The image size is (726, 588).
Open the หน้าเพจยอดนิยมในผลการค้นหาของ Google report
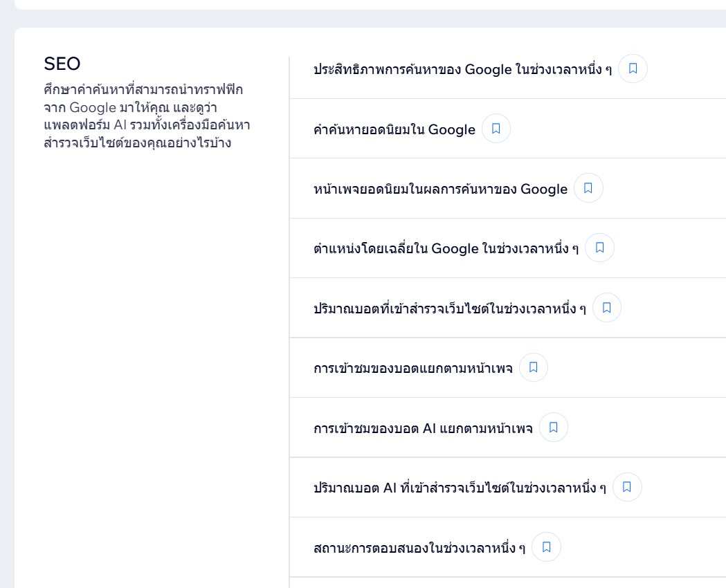(x=440, y=189)
